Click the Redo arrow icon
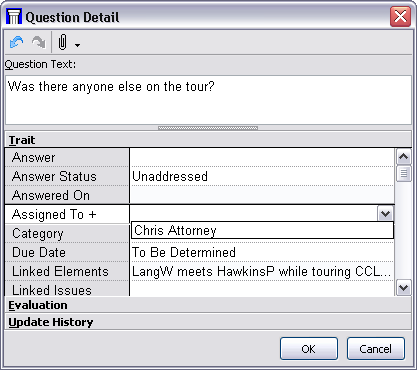 tap(39, 42)
